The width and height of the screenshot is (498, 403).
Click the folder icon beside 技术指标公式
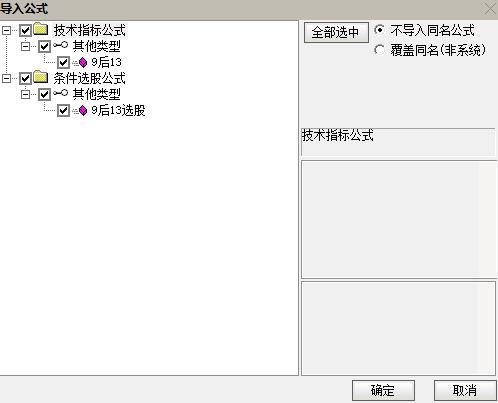point(41,29)
